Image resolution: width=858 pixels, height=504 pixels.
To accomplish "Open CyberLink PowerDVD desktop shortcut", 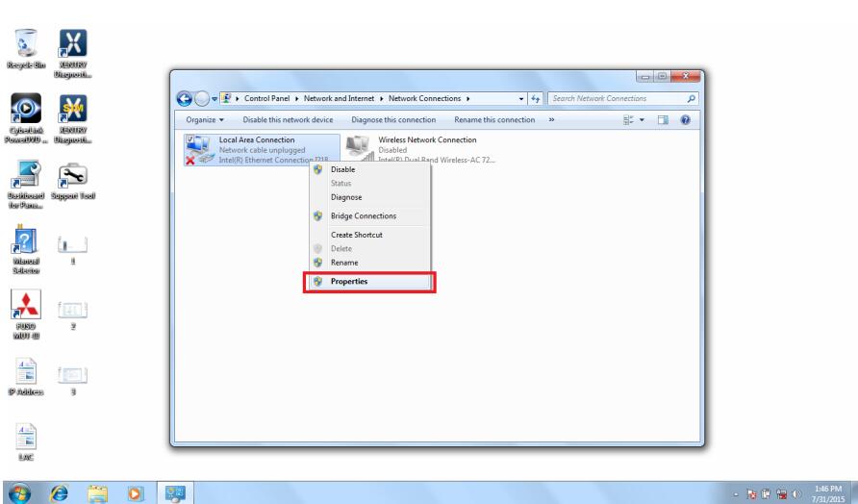I will [26, 118].
